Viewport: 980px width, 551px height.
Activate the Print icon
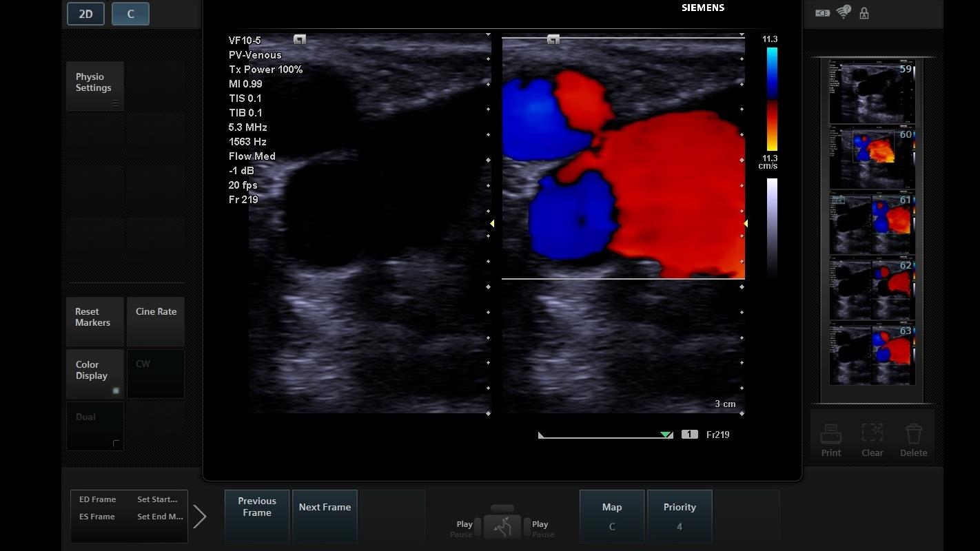pos(830,435)
